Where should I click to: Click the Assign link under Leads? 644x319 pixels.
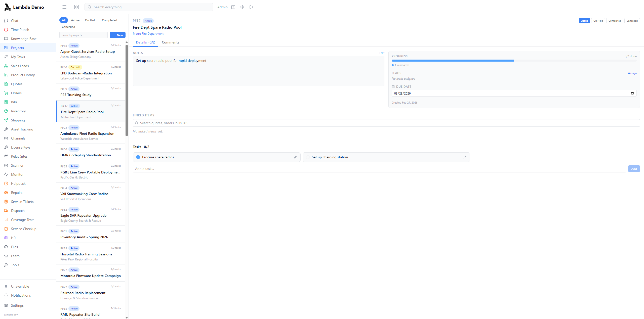[632, 73]
